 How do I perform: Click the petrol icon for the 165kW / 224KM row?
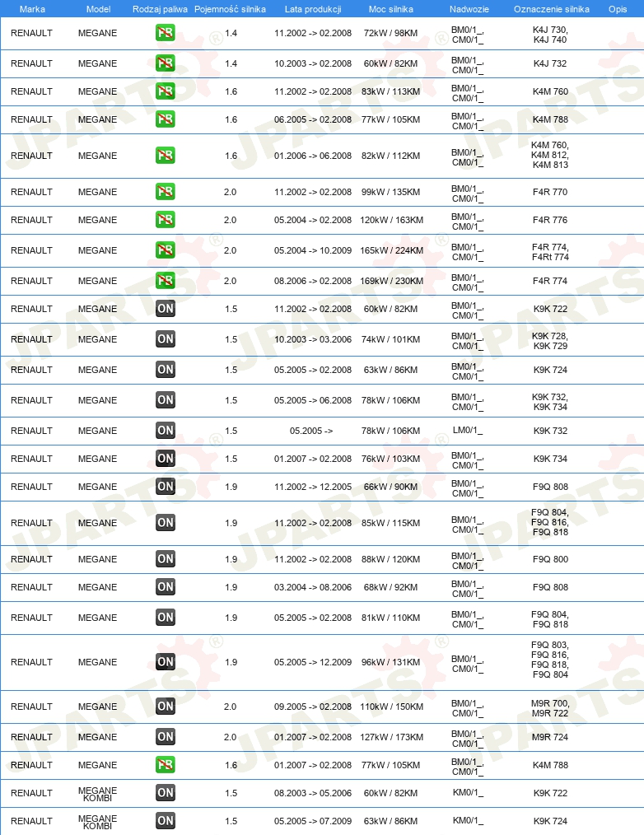pyautogui.click(x=166, y=250)
